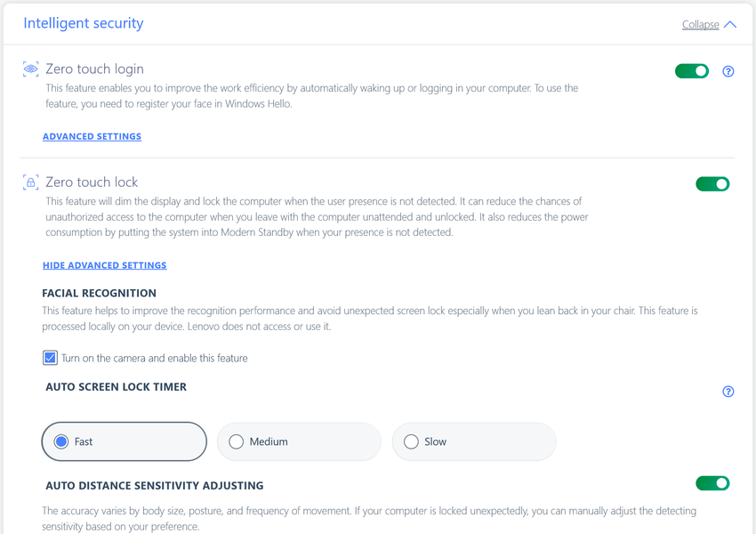
Task: Click the Zero touch login eye icon
Action: click(x=30, y=69)
